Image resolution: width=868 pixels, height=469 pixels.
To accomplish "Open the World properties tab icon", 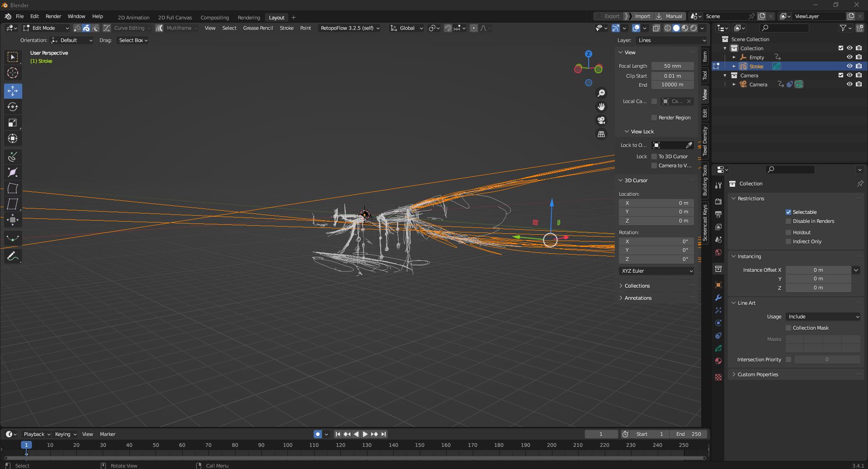I will tap(718, 252).
